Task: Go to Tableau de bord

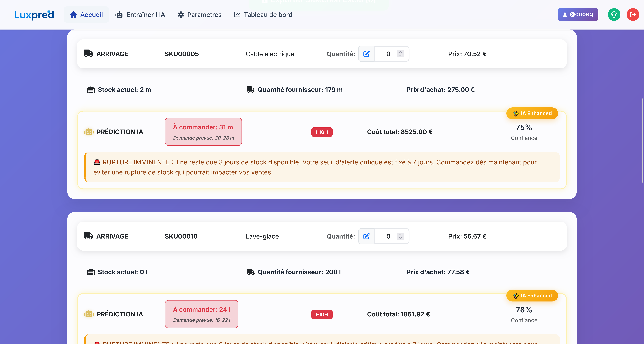Action: 263,15
